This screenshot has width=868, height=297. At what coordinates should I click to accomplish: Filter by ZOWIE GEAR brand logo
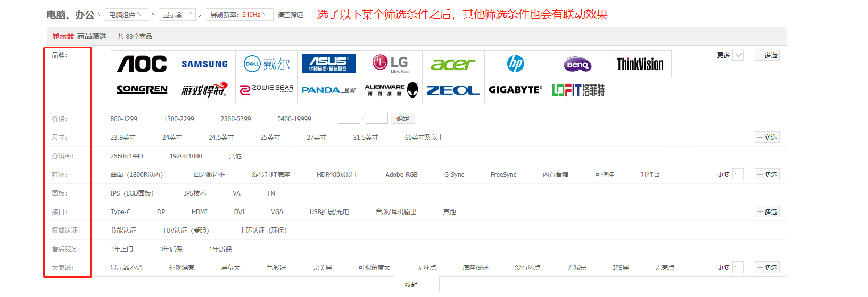click(267, 90)
